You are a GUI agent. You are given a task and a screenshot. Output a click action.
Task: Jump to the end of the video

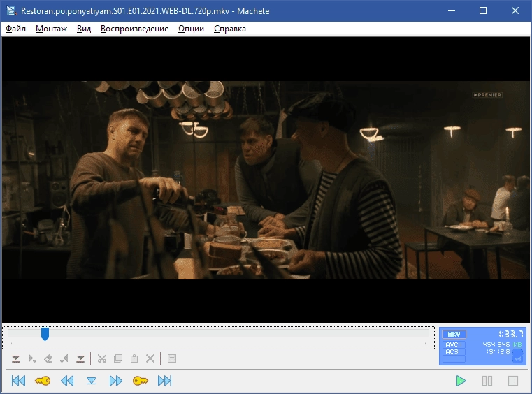165,381
